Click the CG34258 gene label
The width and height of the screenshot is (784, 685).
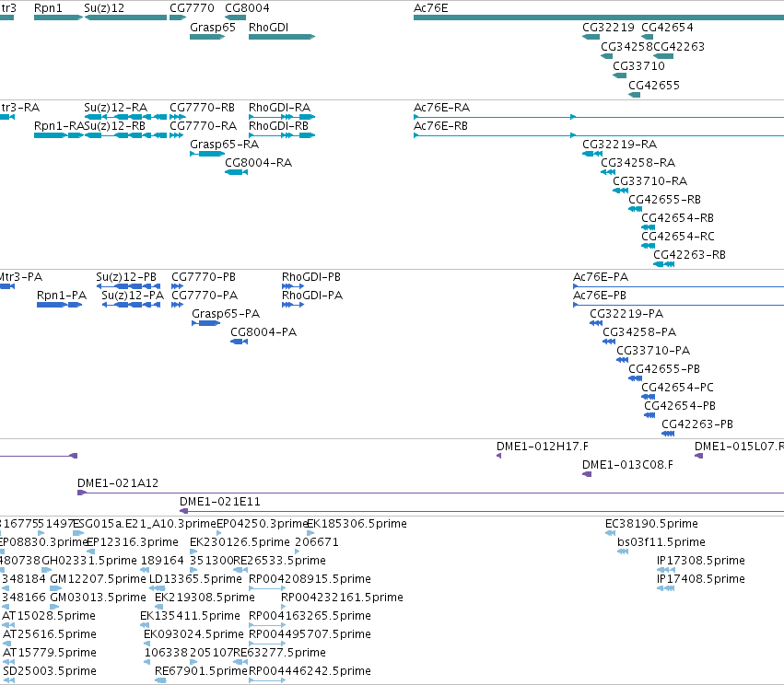coord(627,46)
